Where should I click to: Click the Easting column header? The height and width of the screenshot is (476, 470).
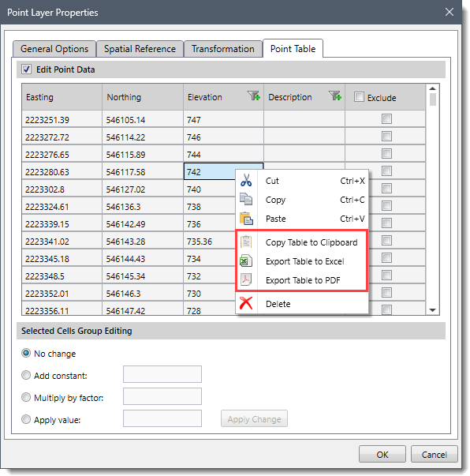click(x=62, y=97)
